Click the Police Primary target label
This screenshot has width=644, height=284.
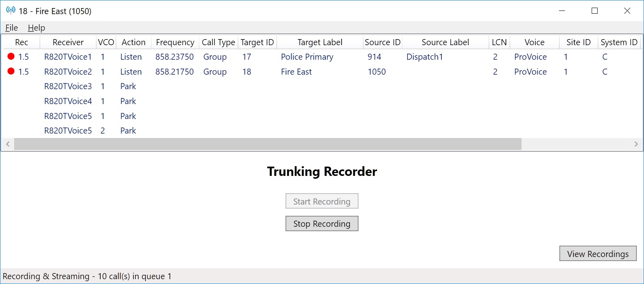click(x=307, y=57)
